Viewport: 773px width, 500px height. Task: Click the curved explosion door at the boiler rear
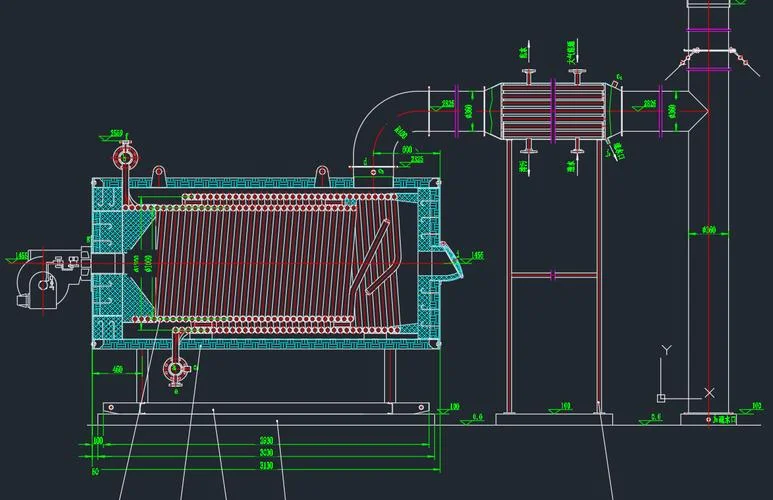click(x=452, y=262)
